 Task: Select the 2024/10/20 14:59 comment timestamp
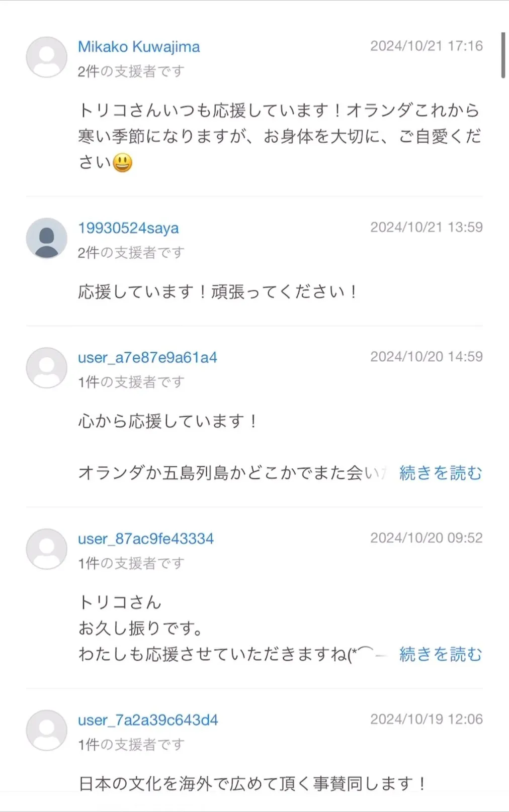pos(427,357)
